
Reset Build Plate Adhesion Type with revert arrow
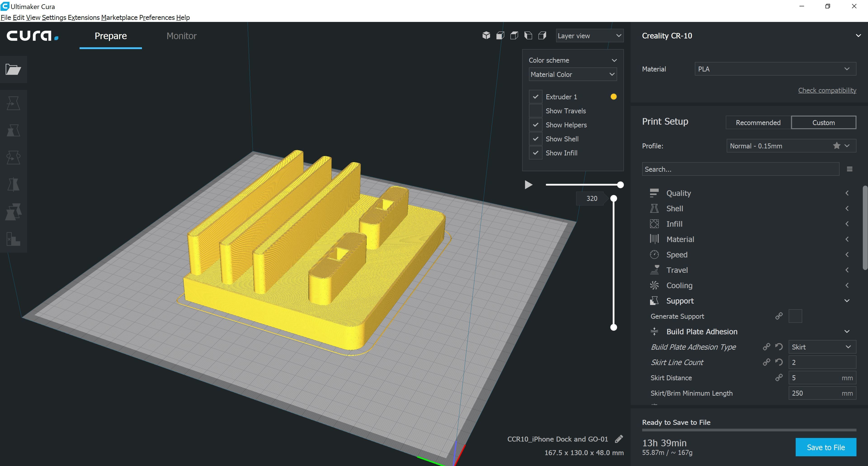tap(779, 347)
